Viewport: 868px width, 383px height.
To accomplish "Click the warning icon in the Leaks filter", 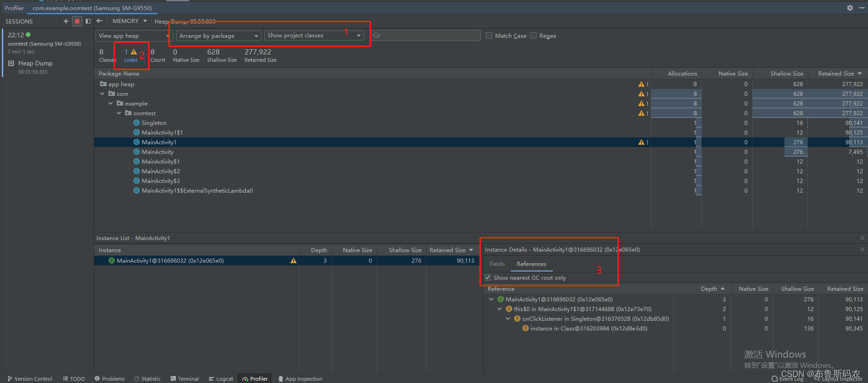I will [134, 52].
